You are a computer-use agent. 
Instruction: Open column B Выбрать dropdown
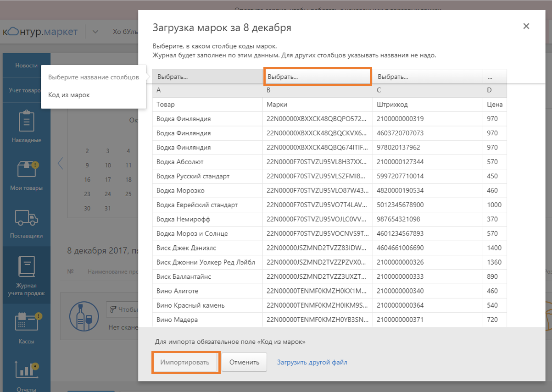pos(317,77)
